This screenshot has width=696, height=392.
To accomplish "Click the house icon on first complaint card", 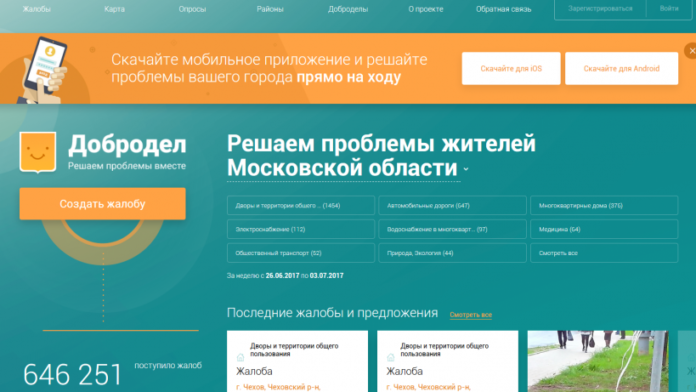I will [x=241, y=357].
